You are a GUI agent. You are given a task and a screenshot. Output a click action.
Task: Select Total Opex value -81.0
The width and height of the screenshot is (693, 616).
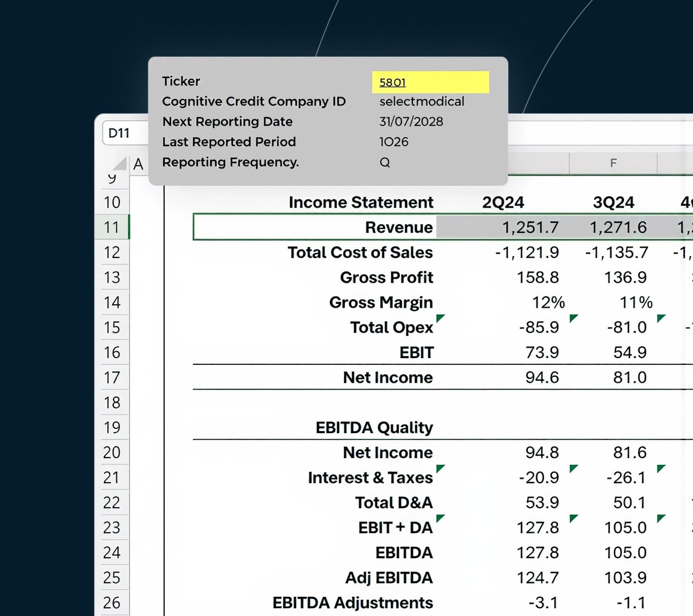coord(627,327)
